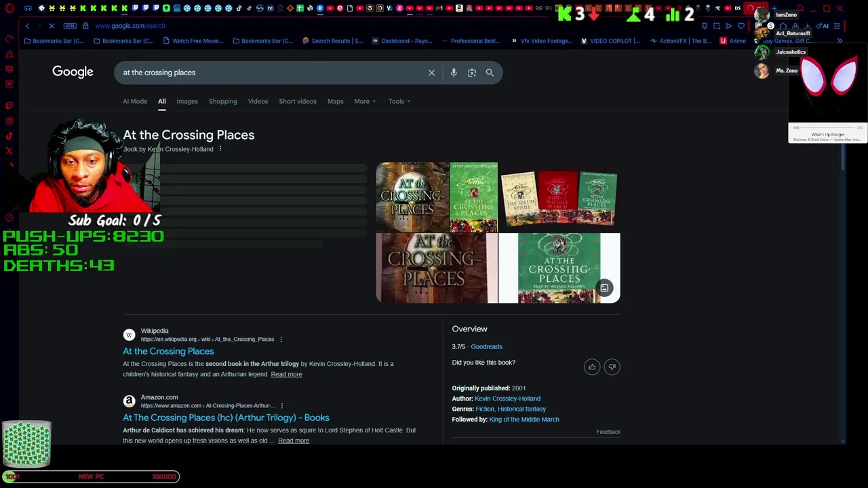Select the All results tab
Screen dimensions: 868x488
point(162,101)
